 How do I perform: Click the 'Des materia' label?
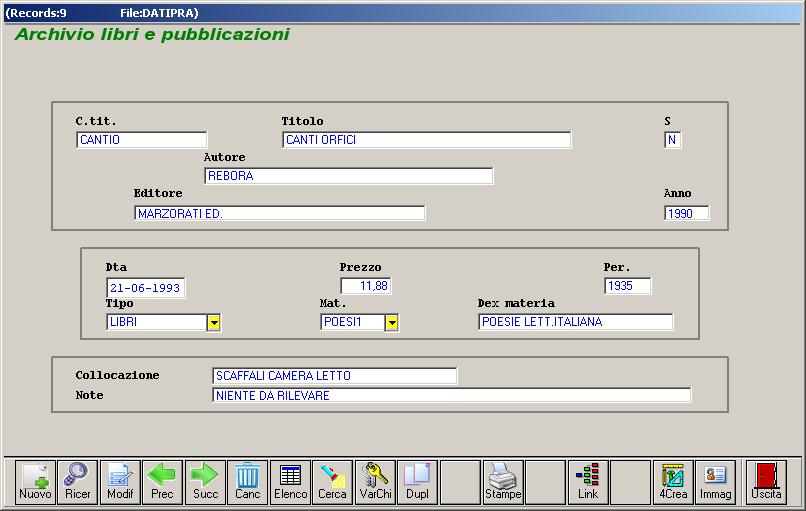tap(516, 303)
